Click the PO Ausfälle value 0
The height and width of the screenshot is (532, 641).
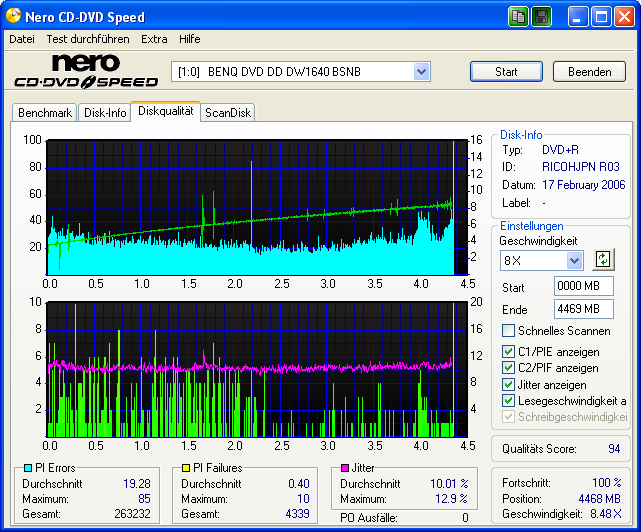click(x=465, y=518)
